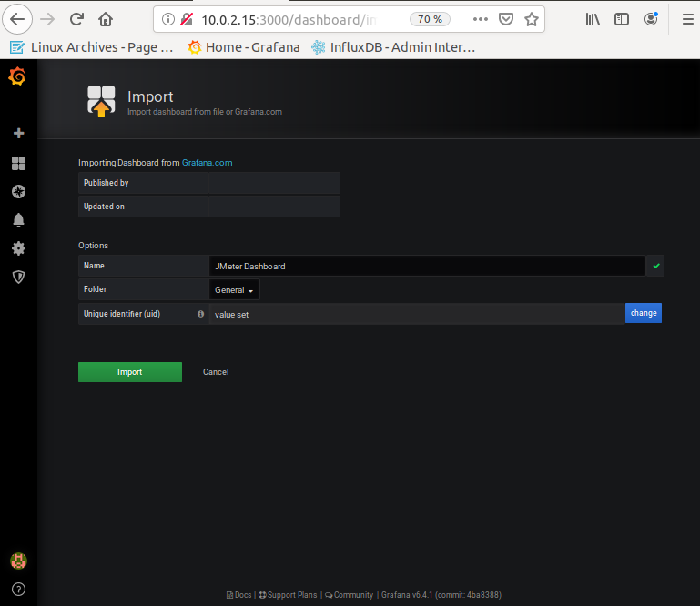Open the page actions ellipsis menu
This screenshot has height=606, width=700.
[481, 19]
